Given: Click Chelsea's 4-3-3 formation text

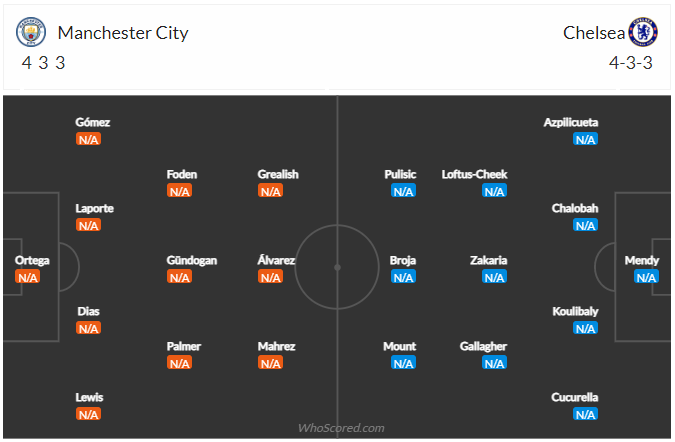Looking at the screenshot, I should (x=631, y=63).
